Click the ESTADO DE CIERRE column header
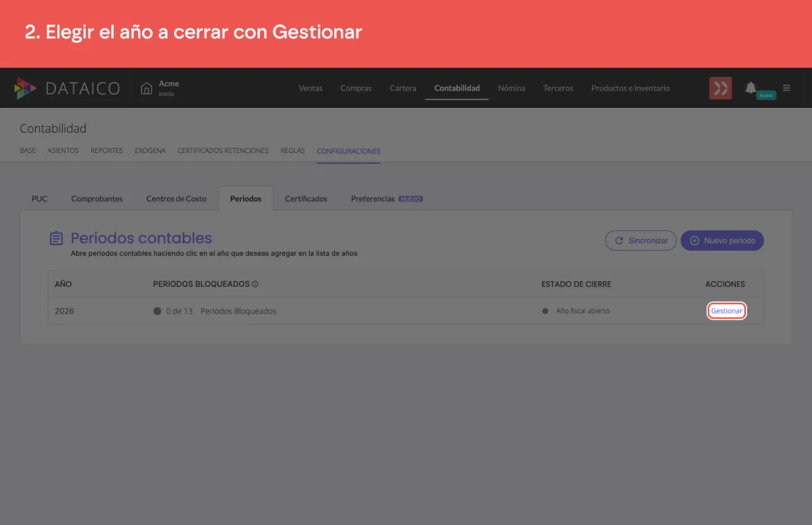 pyautogui.click(x=576, y=284)
